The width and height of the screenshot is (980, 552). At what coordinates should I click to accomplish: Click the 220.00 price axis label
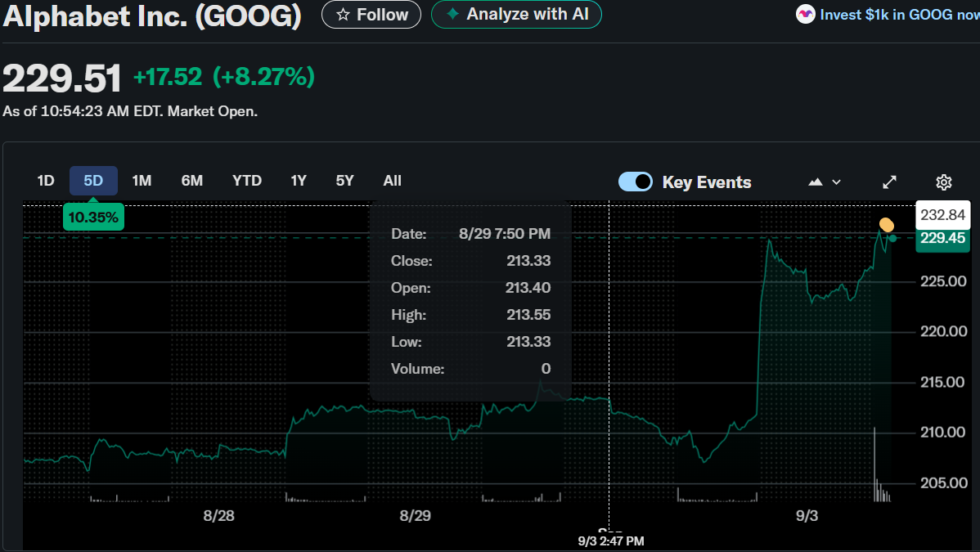point(943,331)
